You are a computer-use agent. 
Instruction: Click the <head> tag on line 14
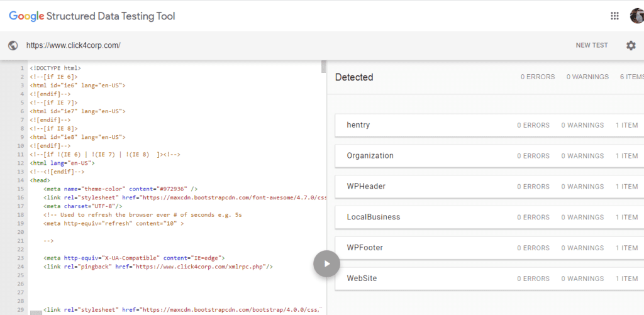point(40,180)
